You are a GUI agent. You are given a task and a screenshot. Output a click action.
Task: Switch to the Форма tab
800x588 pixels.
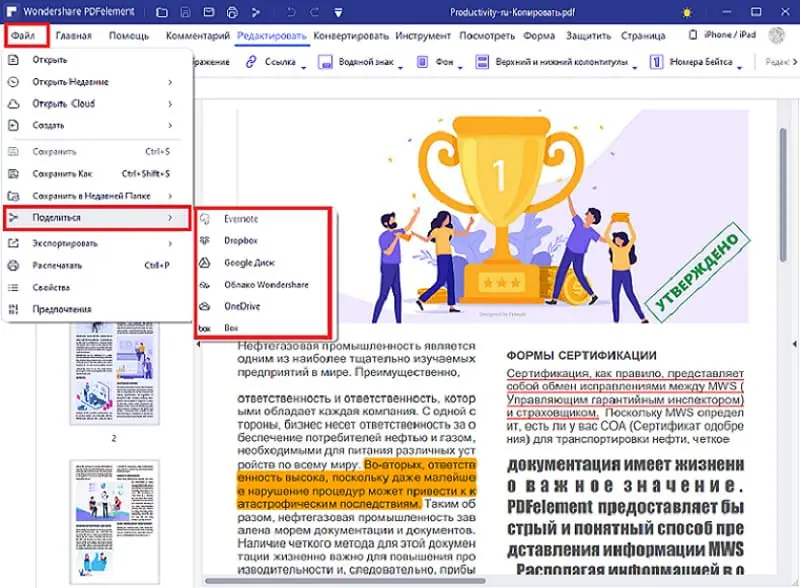click(x=539, y=35)
